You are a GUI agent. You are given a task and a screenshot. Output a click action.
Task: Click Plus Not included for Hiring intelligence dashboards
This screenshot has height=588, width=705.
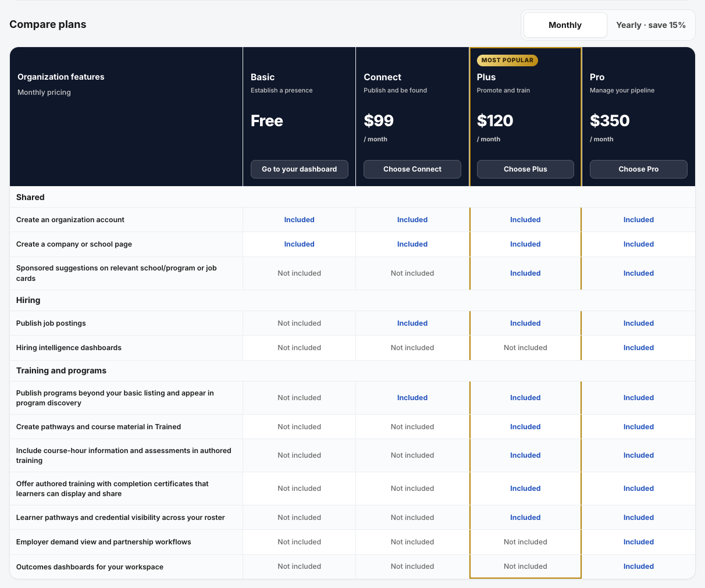pos(525,348)
